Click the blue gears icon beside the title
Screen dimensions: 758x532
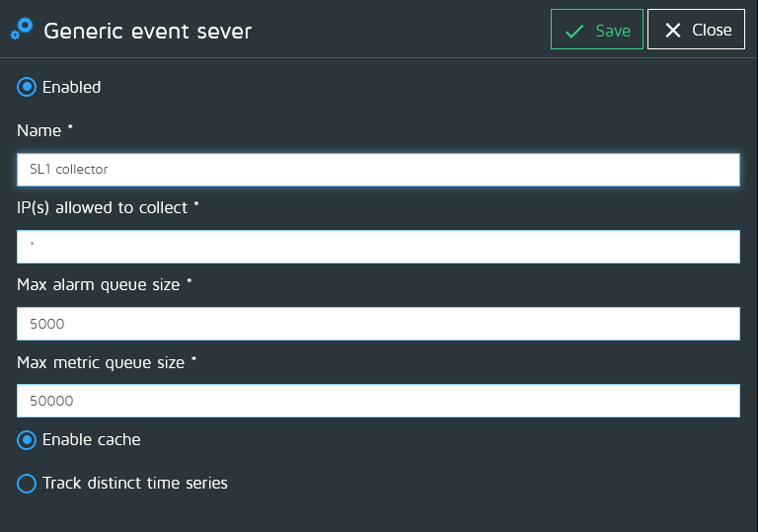pyautogui.click(x=21, y=30)
